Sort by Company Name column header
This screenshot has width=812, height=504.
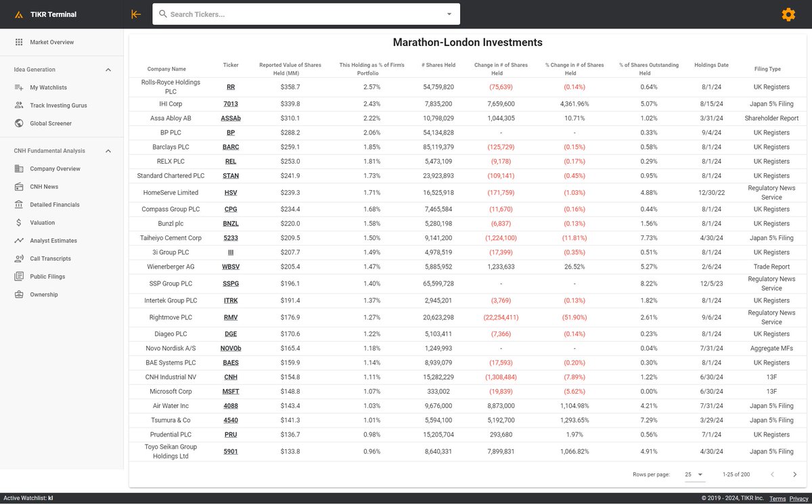point(166,69)
